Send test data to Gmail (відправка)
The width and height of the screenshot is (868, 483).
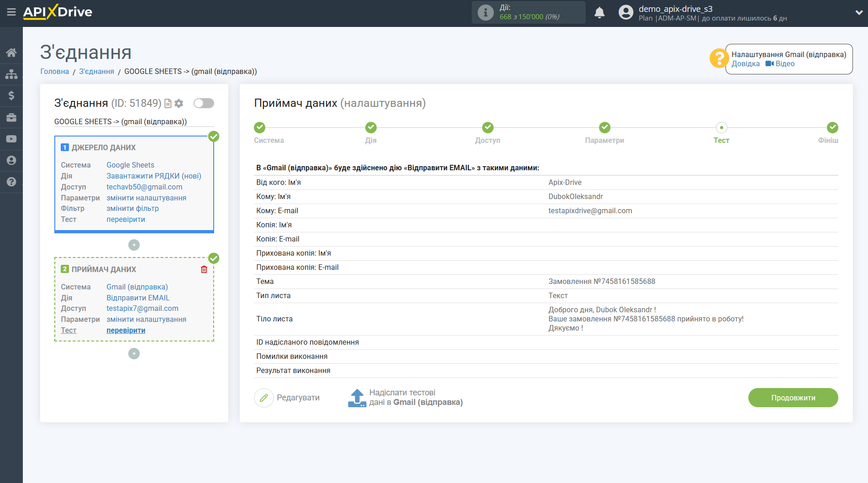click(x=416, y=398)
